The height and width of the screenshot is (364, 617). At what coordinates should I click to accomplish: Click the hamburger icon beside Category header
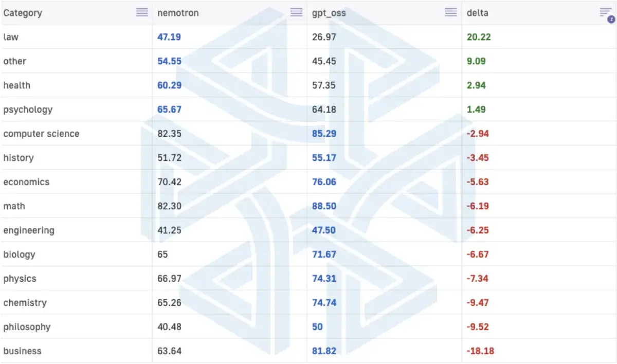click(x=142, y=12)
